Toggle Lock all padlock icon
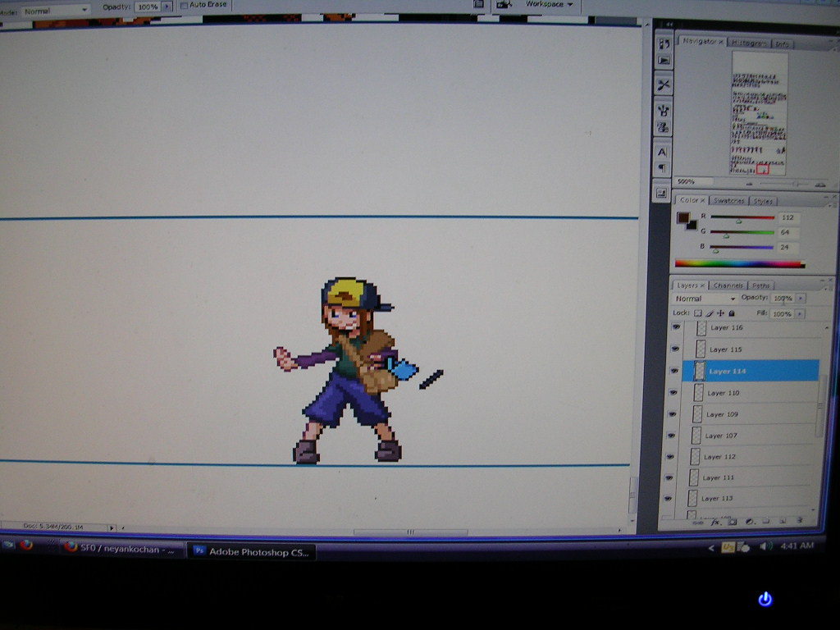The height and width of the screenshot is (630, 840). [732, 313]
